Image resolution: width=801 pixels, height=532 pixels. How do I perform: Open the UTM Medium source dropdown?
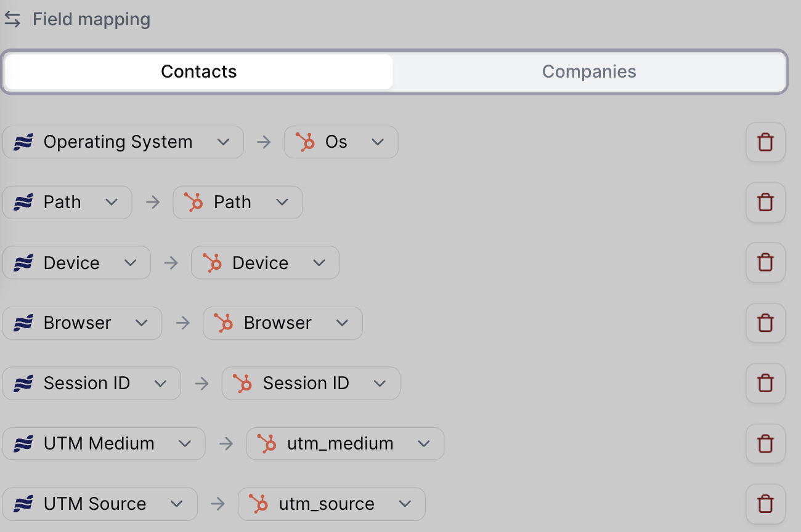pyautogui.click(x=104, y=443)
